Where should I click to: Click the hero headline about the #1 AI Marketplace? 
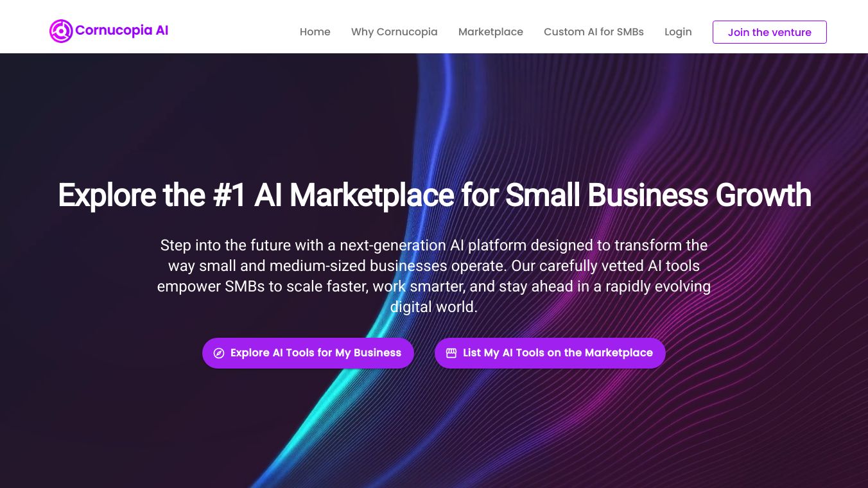[434, 195]
